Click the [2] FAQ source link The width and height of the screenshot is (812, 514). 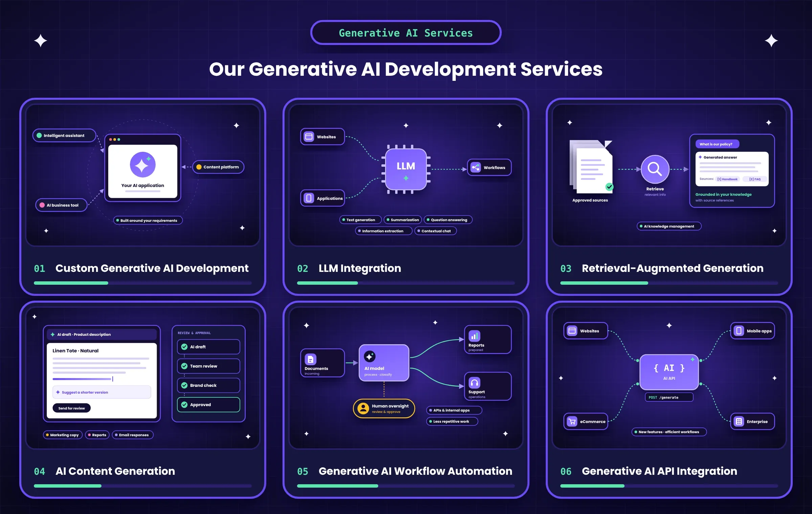tap(755, 179)
